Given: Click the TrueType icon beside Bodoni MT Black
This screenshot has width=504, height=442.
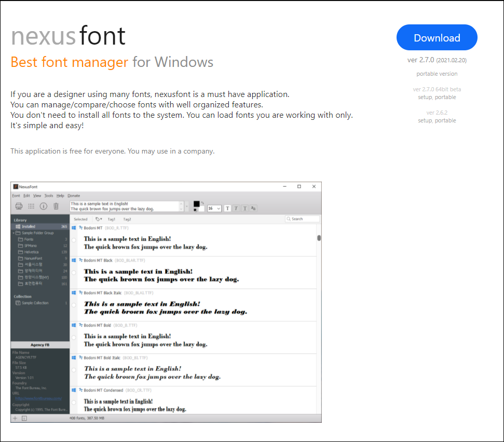Looking at the screenshot, I should pyautogui.click(x=81, y=260).
